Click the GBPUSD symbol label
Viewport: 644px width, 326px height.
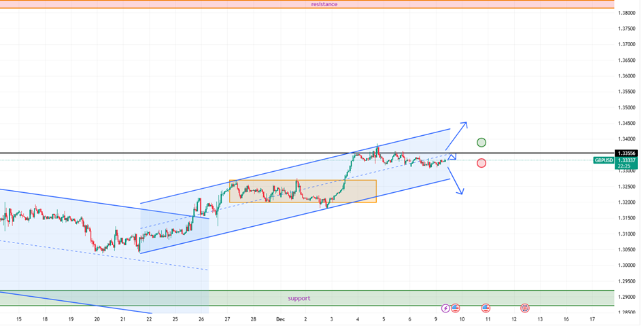click(x=603, y=160)
